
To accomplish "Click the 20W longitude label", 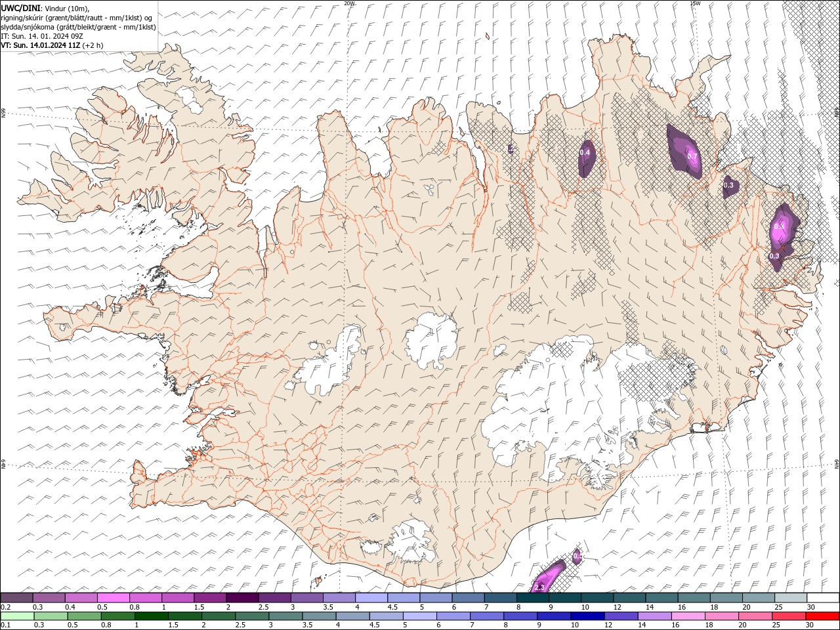I will (350, 3).
